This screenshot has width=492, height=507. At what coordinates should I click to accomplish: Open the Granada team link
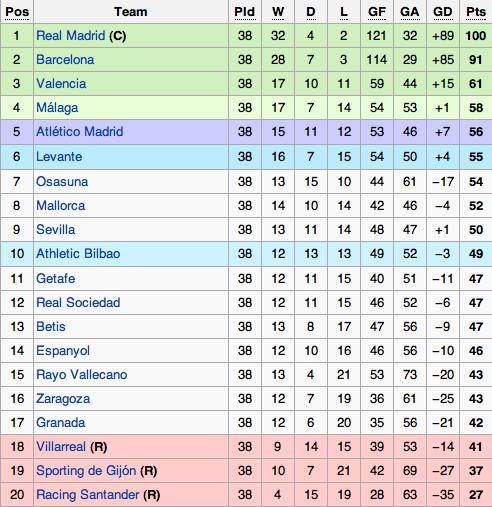(x=61, y=423)
